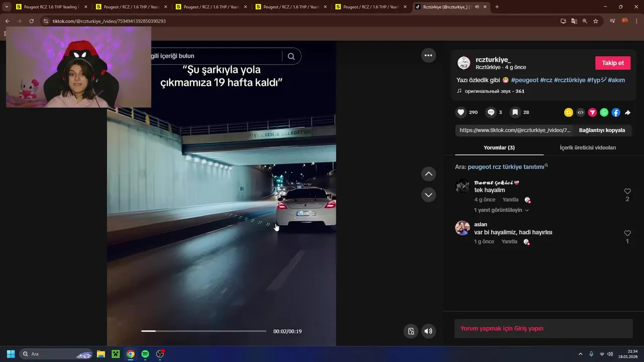Image resolution: width=644 pixels, height=362 pixels.
Task: Open zoom indicator in address bar
Action: [x=585, y=21]
